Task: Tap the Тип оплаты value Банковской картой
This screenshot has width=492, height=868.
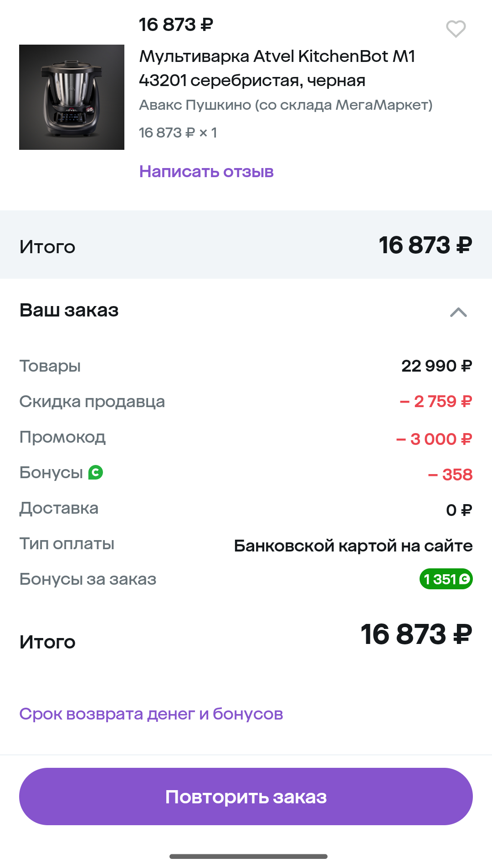Action: pyautogui.click(x=353, y=546)
